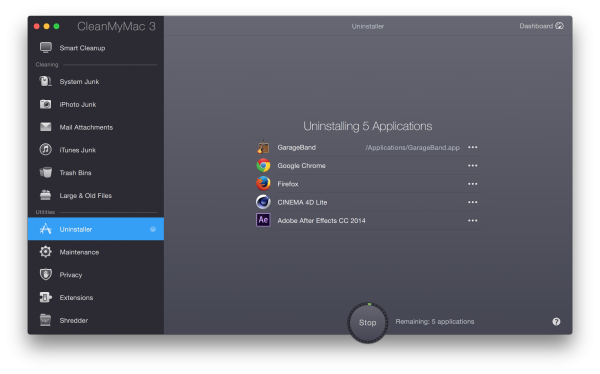Open the Privacy shield icon

pyautogui.click(x=46, y=274)
